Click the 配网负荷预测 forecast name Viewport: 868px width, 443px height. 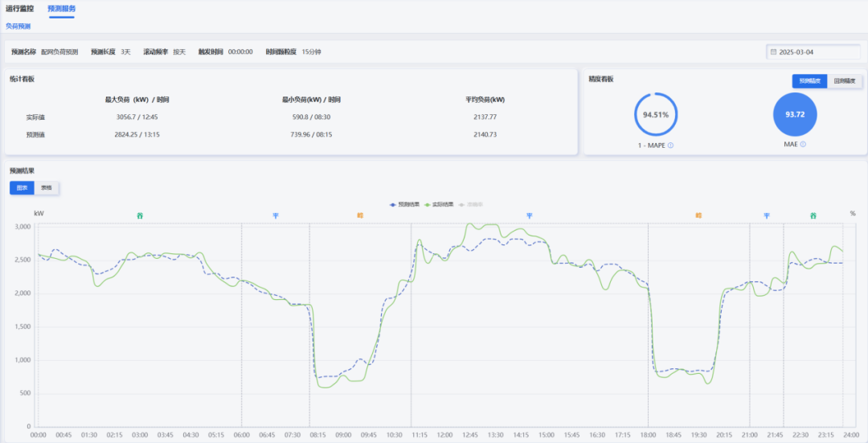tap(59, 52)
